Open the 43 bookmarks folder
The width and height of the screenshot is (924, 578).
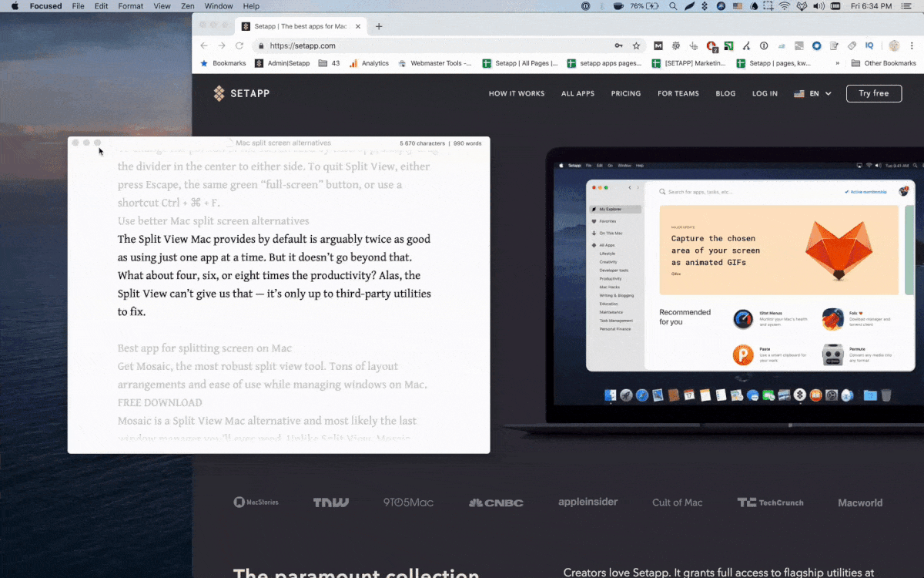pyautogui.click(x=329, y=63)
